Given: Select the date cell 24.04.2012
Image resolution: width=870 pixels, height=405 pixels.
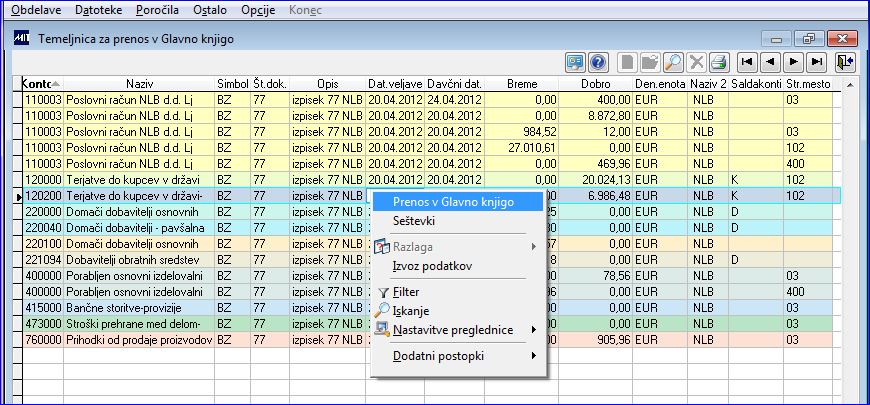Looking at the screenshot, I should click(455, 100).
